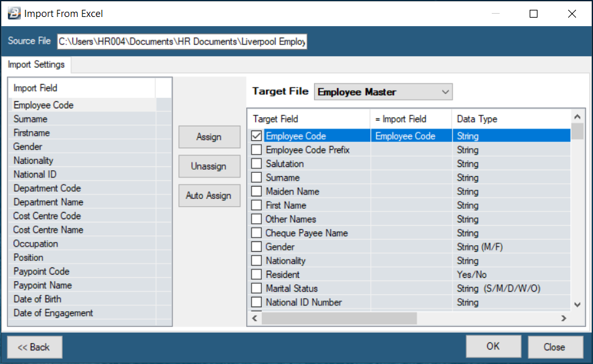Click the String (S/M/D/W/O) data type cell
593x364 pixels.
[511, 288]
